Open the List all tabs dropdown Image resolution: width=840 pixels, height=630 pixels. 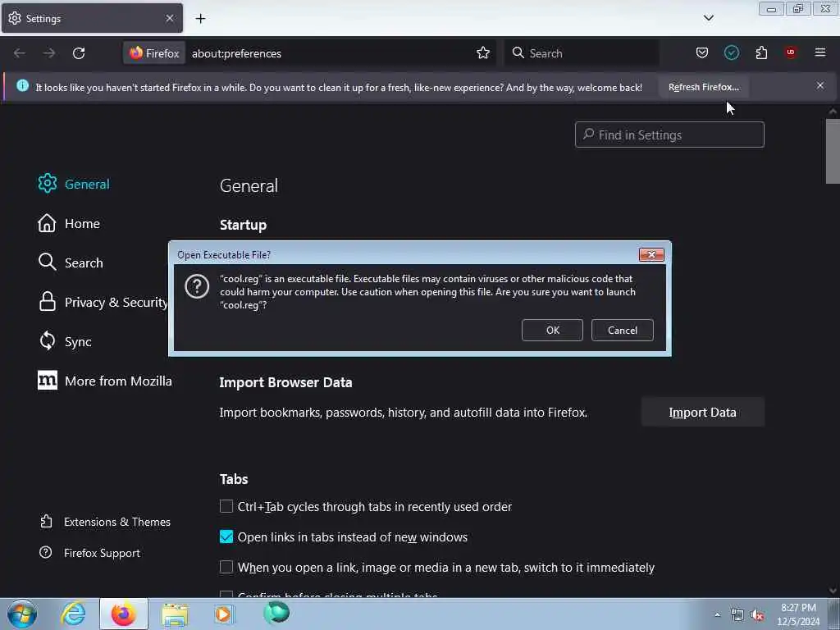click(x=708, y=18)
